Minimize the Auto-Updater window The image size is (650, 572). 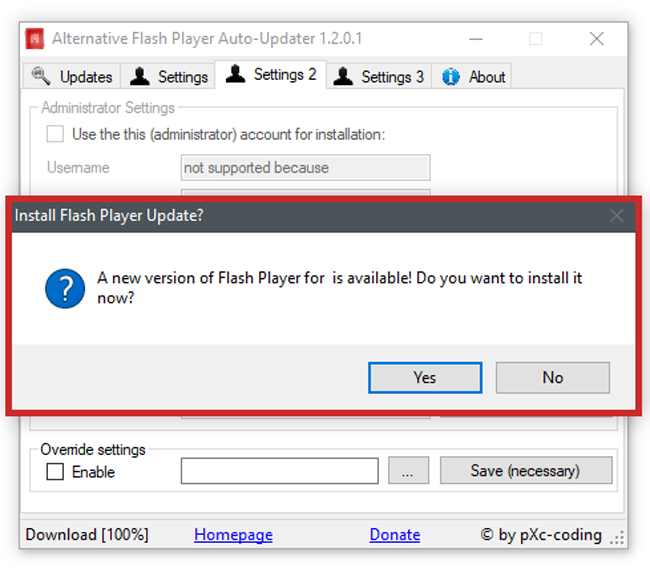pos(474,39)
